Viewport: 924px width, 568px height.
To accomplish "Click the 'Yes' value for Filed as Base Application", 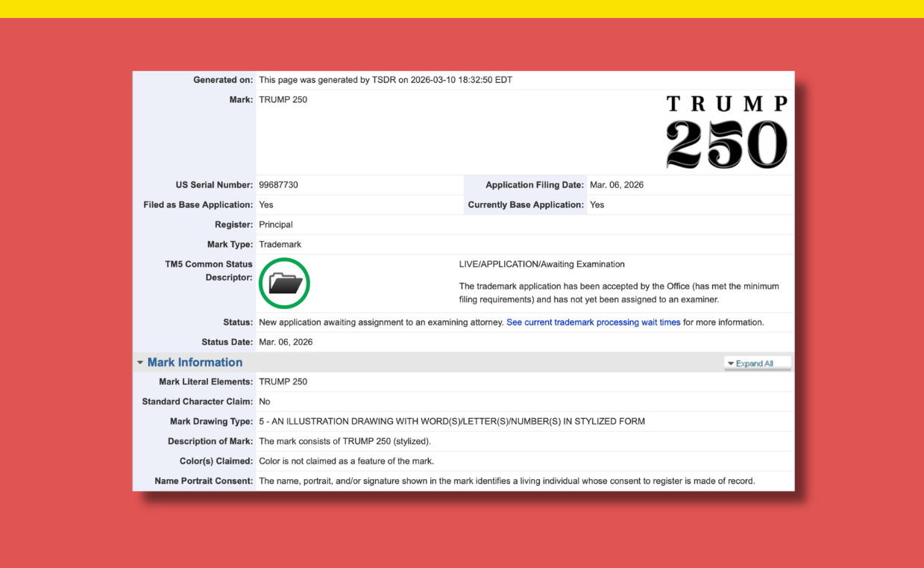I will click(266, 205).
